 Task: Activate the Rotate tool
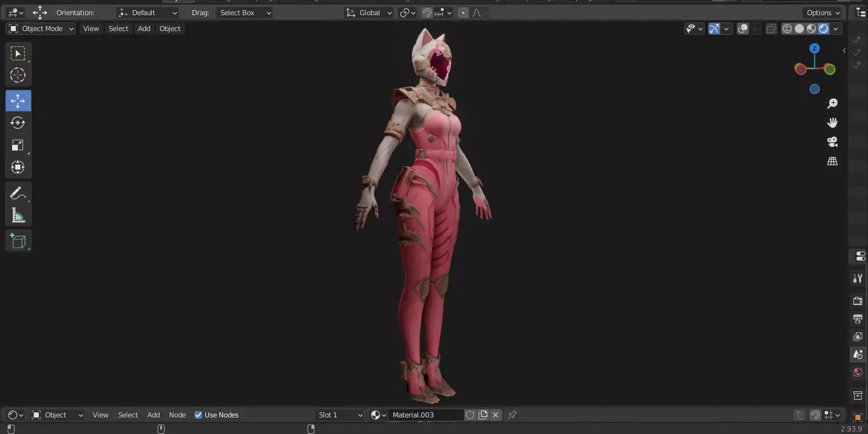coord(18,123)
